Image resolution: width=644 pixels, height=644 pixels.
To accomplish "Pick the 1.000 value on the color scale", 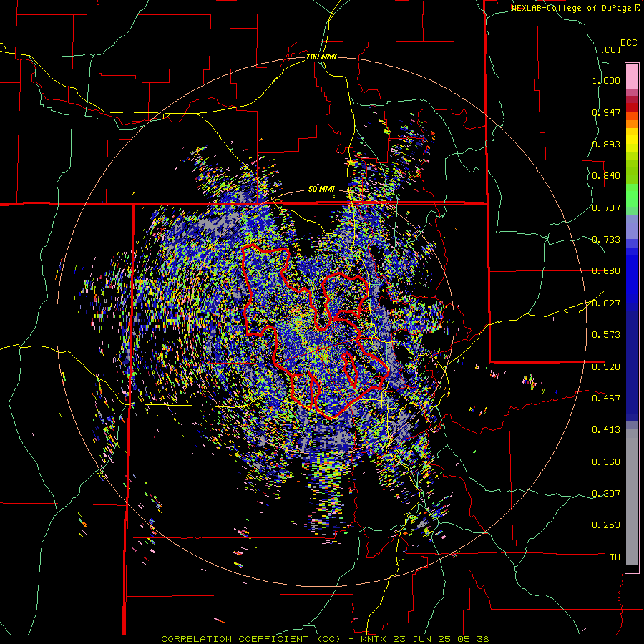I will click(x=606, y=80).
